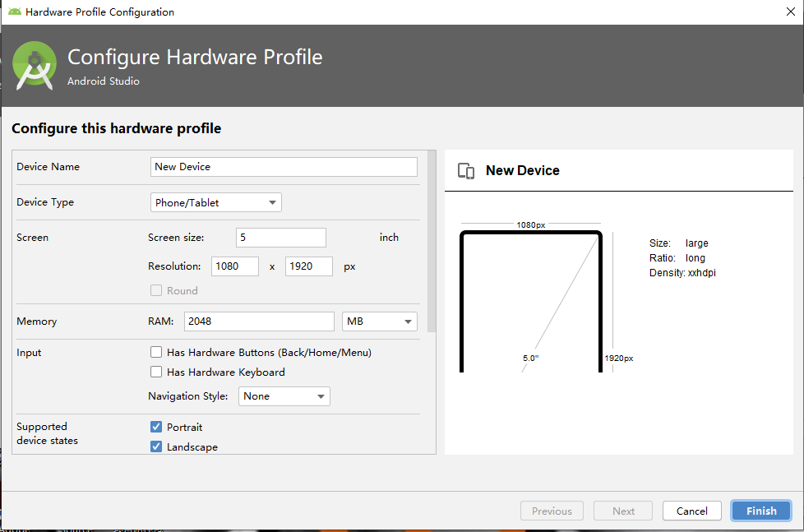Focus the Device Name input field
Viewport: 804px width, 532px height.
tap(284, 167)
